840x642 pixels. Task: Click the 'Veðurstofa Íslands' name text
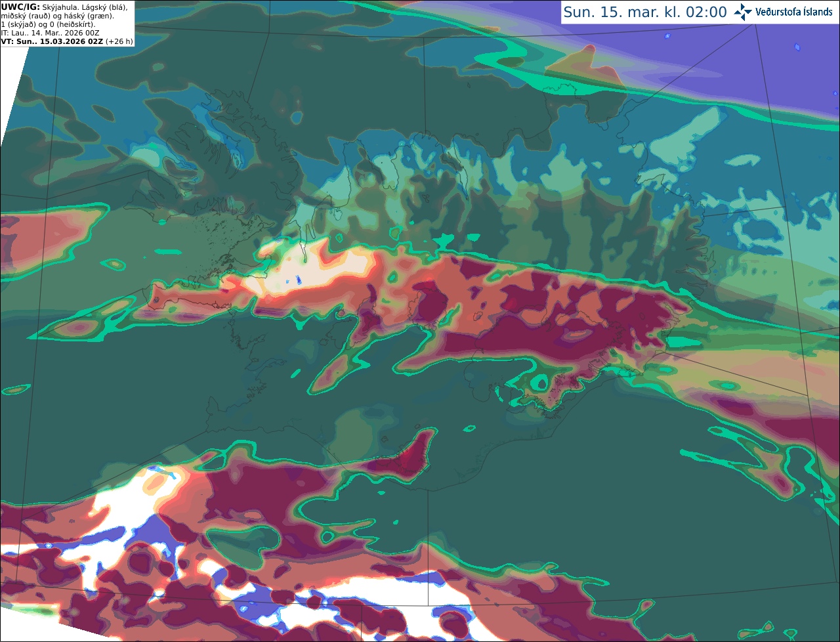[x=794, y=12]
